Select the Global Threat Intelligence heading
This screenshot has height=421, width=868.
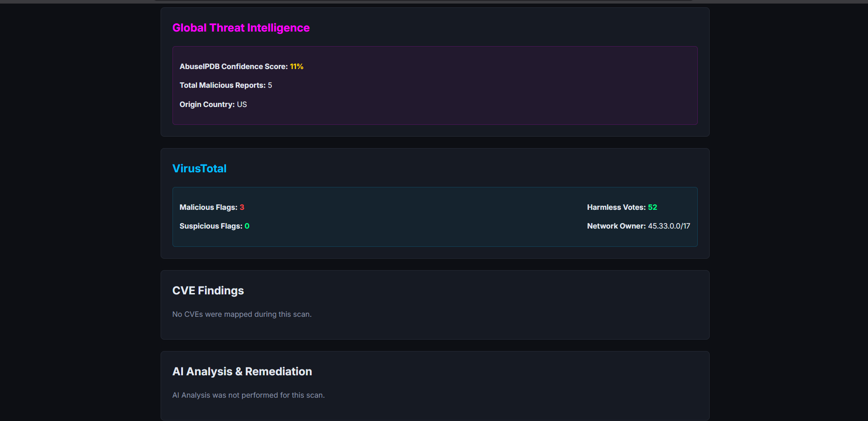click(x=241, y=28)
